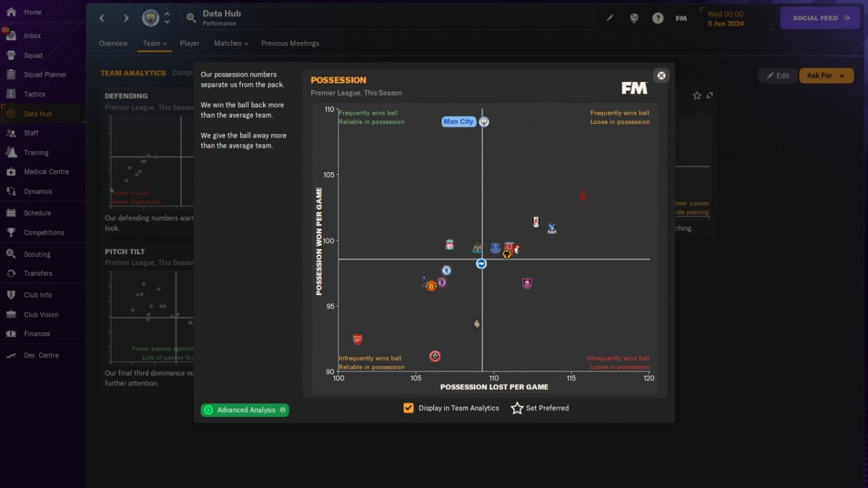Open the world globe icon in the top bar
This screenshot has height=488, width=868.
pyautogui.click(x=634, y=18)
